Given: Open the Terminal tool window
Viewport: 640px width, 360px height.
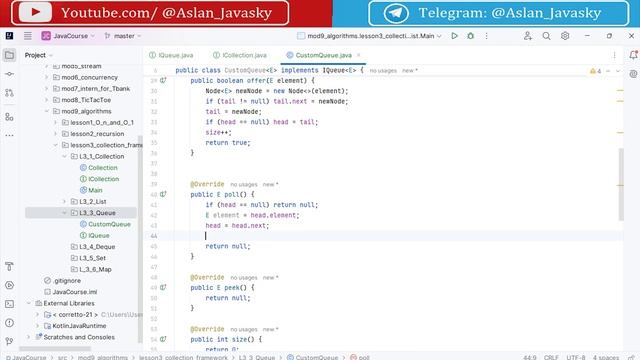Looking at the screenshot, I should [9, 304].
